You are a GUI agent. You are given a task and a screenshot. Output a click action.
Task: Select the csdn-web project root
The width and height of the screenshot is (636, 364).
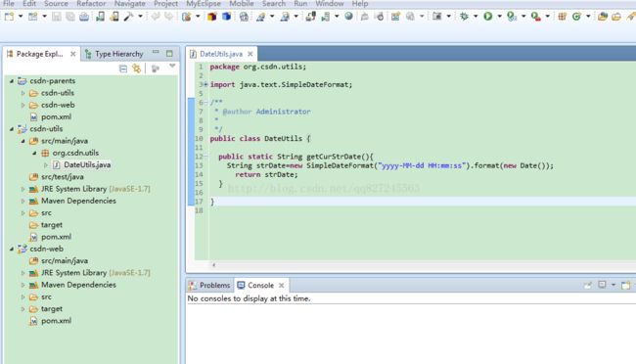tap(47, 249)
